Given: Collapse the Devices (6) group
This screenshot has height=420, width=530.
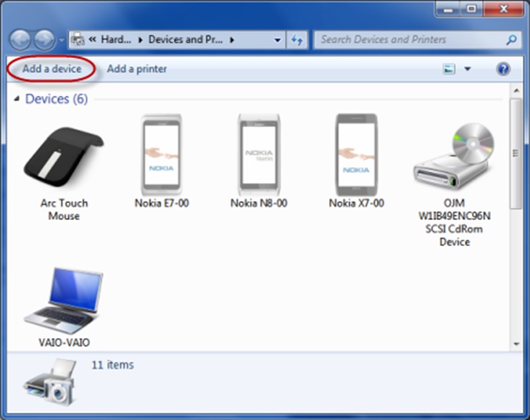Looking at the screenshot, I should point(17,99).
